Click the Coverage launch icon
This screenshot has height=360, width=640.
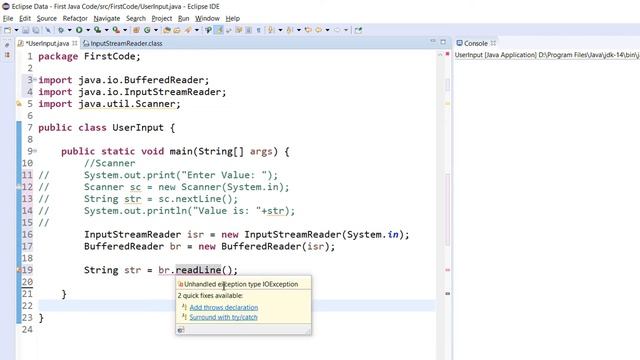click(x=97, y=30)
